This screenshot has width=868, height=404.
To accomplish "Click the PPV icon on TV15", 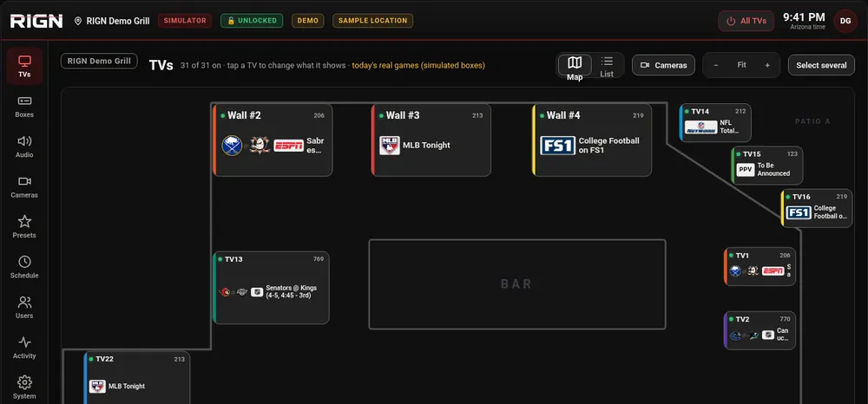I will (746, 170).
